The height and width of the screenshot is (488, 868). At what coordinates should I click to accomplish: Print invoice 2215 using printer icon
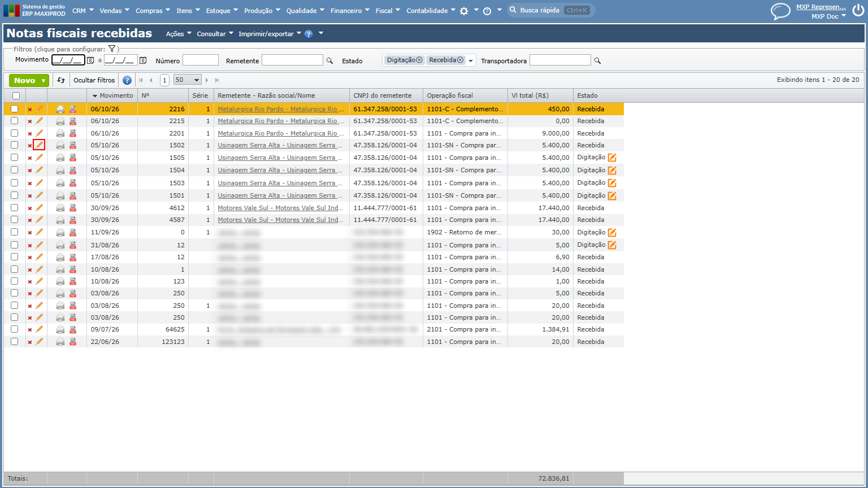pos(60,121)
